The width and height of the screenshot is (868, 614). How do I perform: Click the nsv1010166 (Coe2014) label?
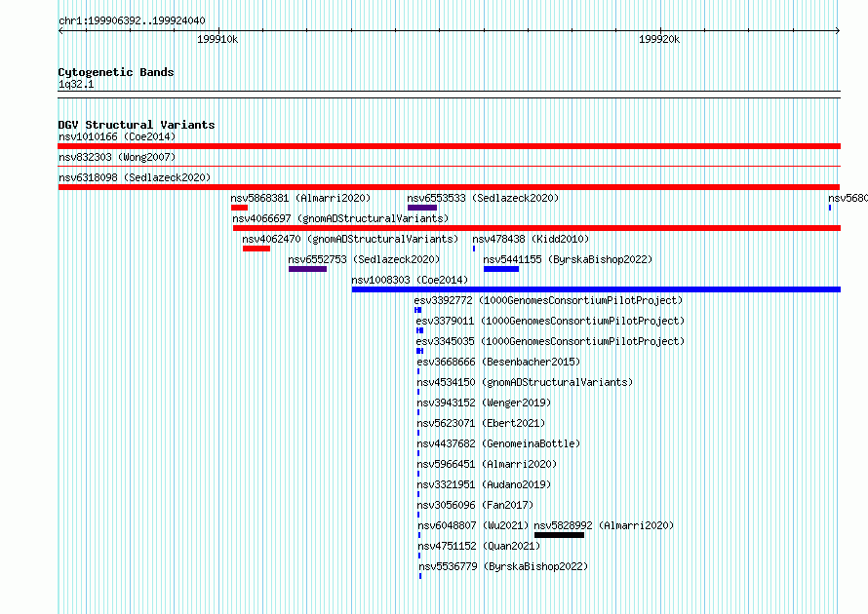[117, 136]
